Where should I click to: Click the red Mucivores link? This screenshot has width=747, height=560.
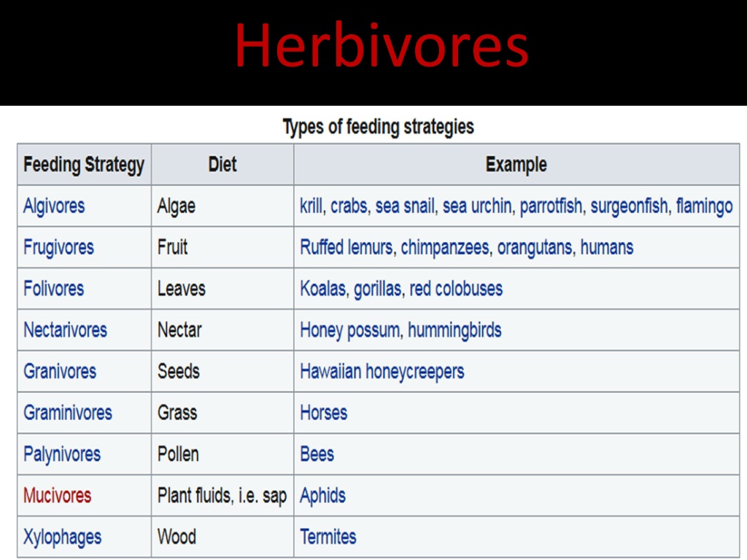click(57, 496)
